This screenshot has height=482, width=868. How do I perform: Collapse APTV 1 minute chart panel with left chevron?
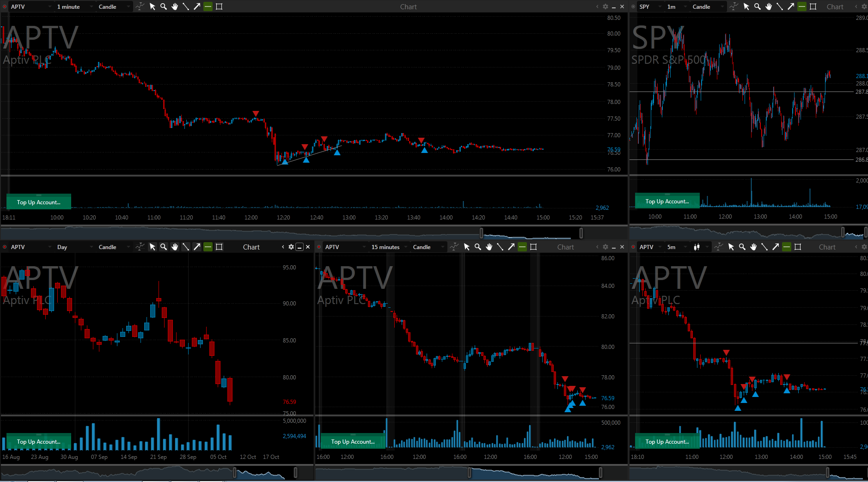tap(597, 6)
